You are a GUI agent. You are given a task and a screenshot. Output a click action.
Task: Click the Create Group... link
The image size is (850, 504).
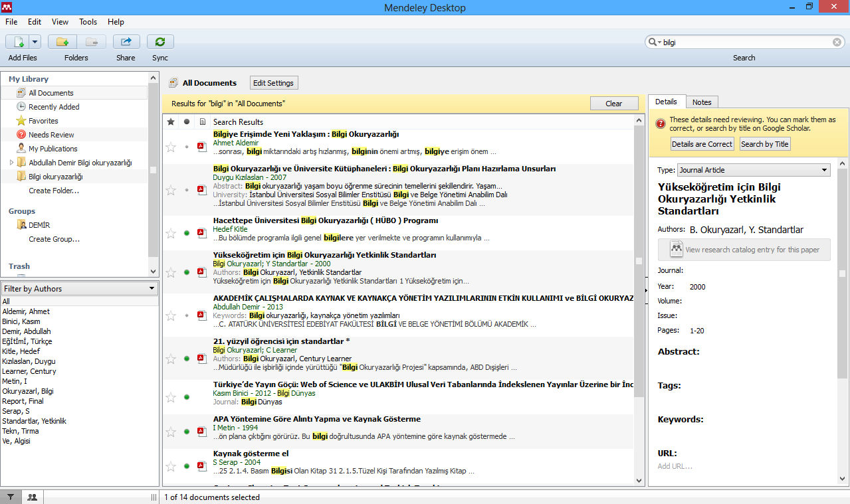click(x=54, y=239)
